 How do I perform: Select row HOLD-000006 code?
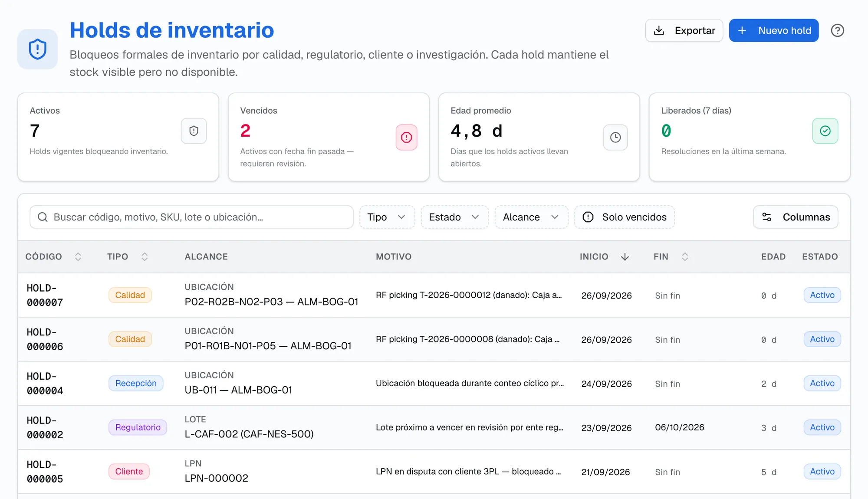[x=45, y=339]
